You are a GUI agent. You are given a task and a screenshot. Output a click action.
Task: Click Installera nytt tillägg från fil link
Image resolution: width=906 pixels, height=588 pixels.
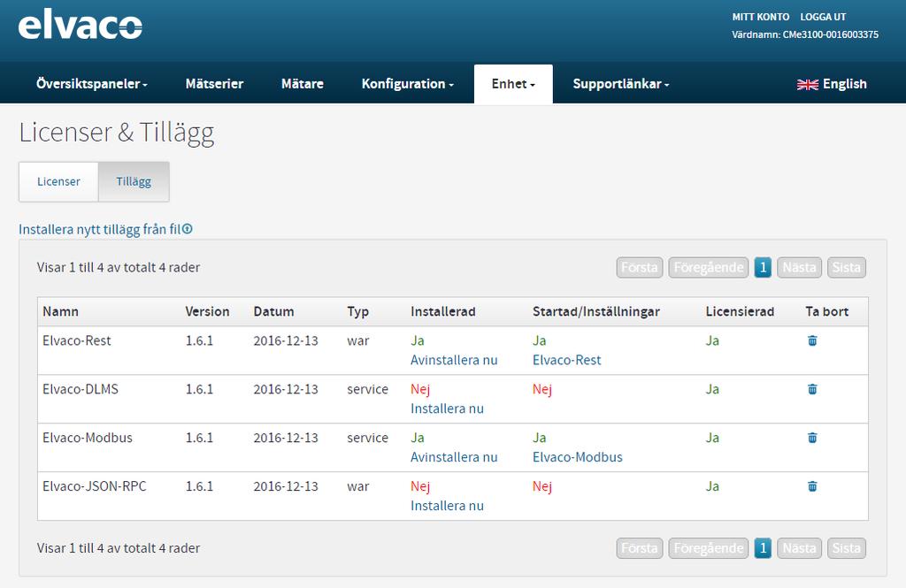[100, 229]
